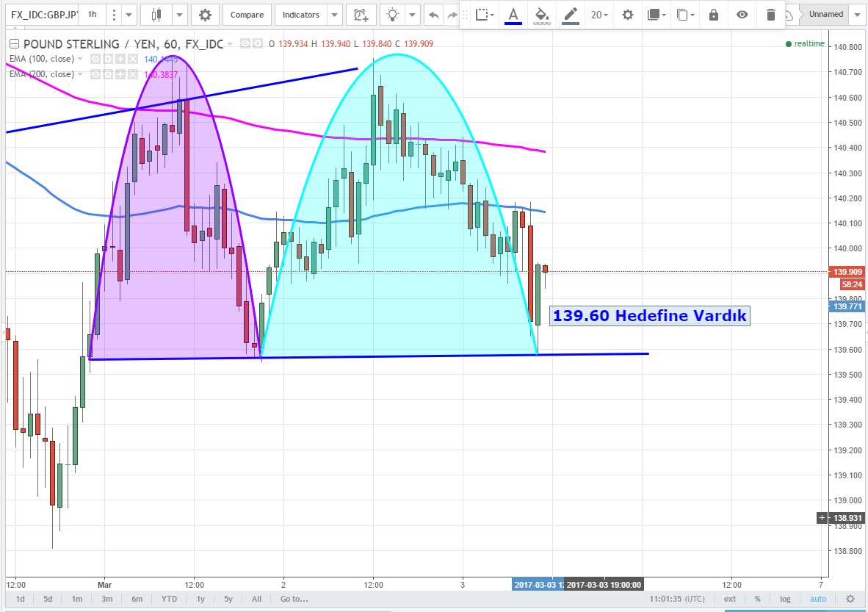Toggle the log scale option
868x612 pixels.
785,599
